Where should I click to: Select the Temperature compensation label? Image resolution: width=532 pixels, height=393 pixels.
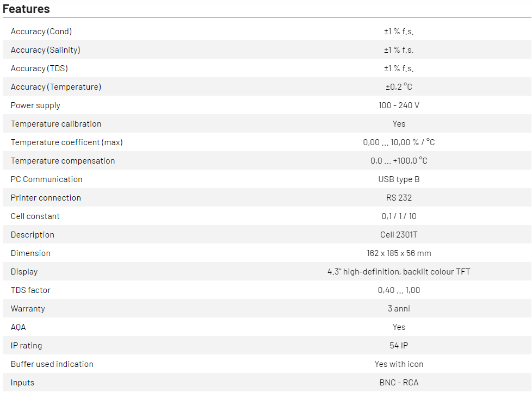[x=63, y=161]
